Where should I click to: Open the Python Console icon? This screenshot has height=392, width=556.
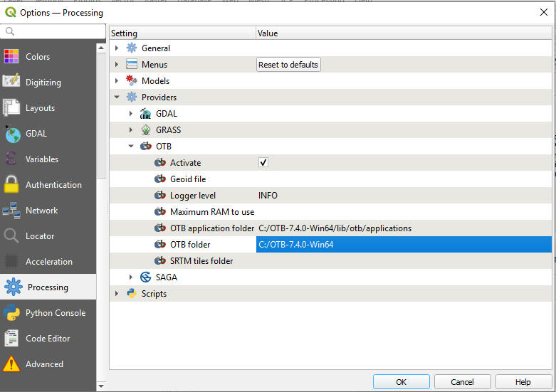tap(11, 312)
